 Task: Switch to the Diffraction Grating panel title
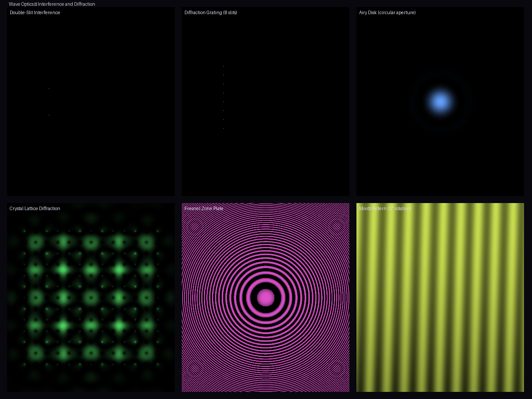[211, 12]
